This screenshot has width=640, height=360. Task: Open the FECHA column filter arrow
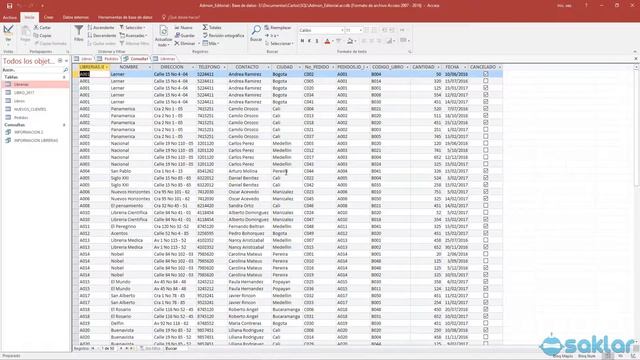[464, 67]
